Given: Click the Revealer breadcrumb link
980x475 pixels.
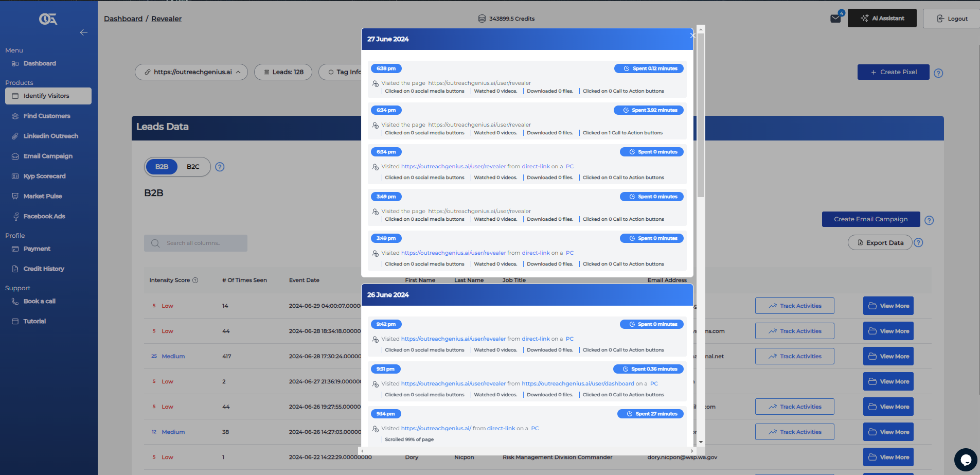Looking at the screenshot, I should (167, 19).
